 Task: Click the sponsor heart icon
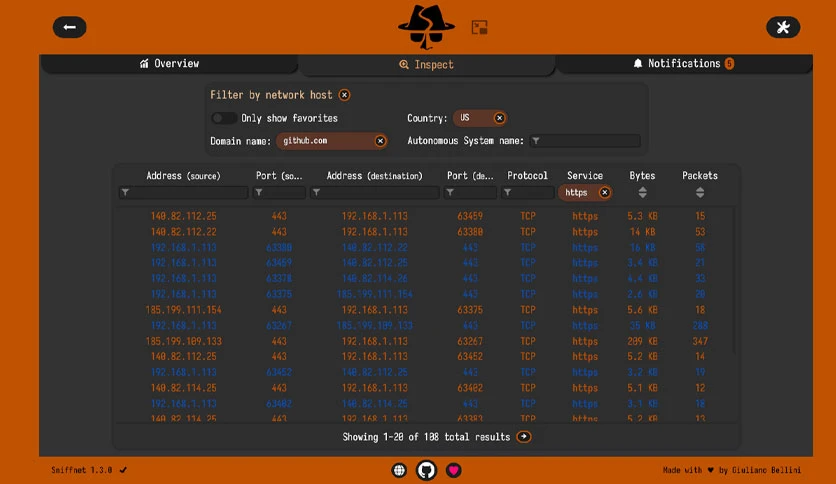point(454,470)
